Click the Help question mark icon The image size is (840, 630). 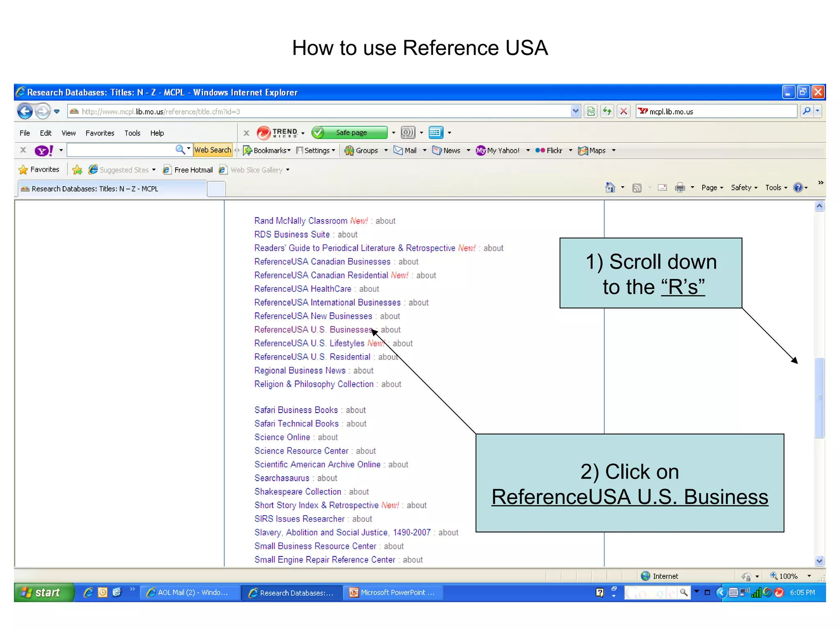tap(798, 187)
